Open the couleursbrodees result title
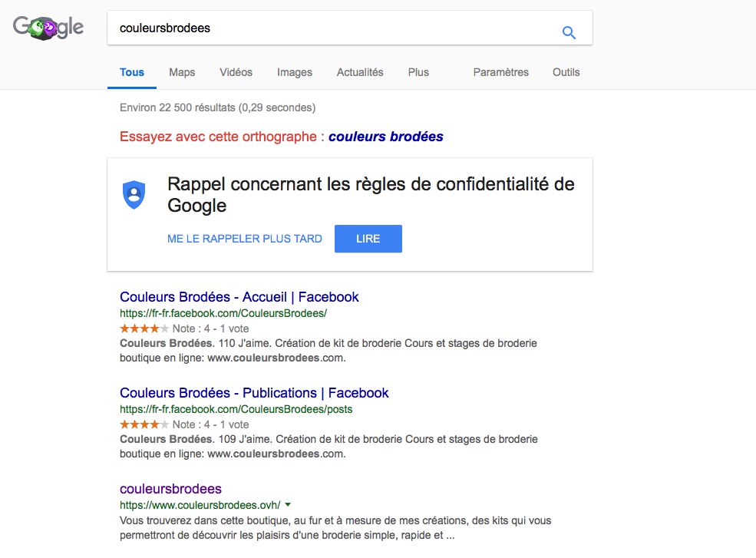The height and width of the screenshot is (558, 756). (170, 489)
